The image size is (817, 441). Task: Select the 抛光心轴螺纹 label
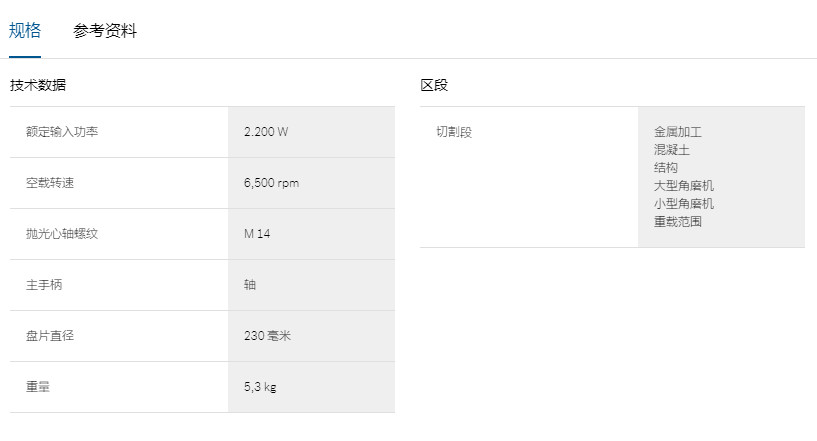click(62, 234)
